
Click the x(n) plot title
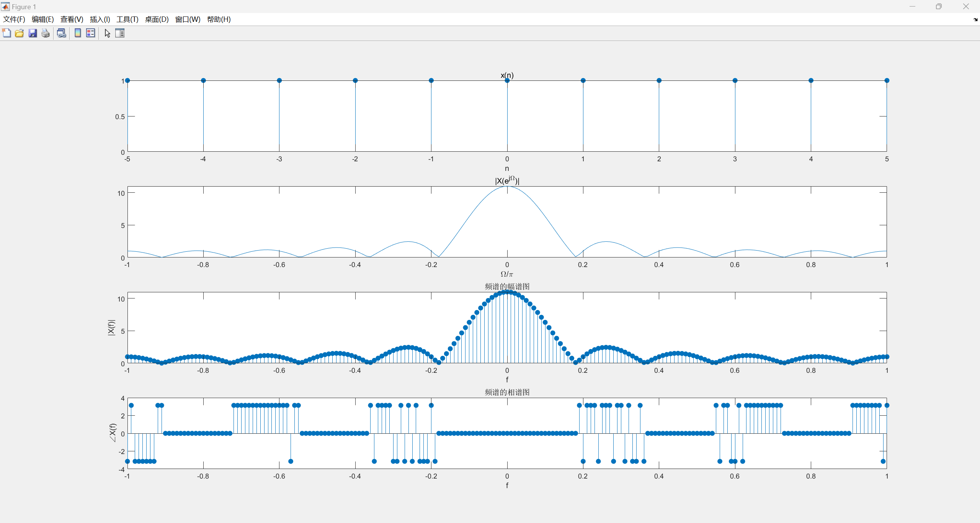[507, 75]
